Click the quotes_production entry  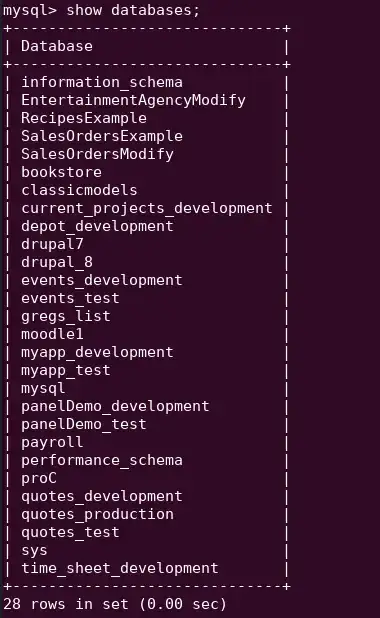tap(97, 515)
